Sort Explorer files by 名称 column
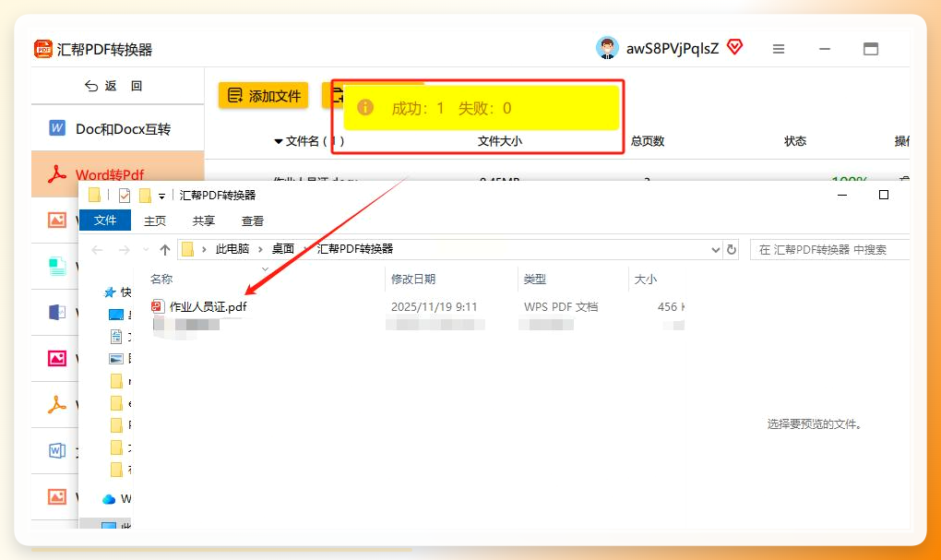The height and width of the screenshot is (560, 941). 161,280
